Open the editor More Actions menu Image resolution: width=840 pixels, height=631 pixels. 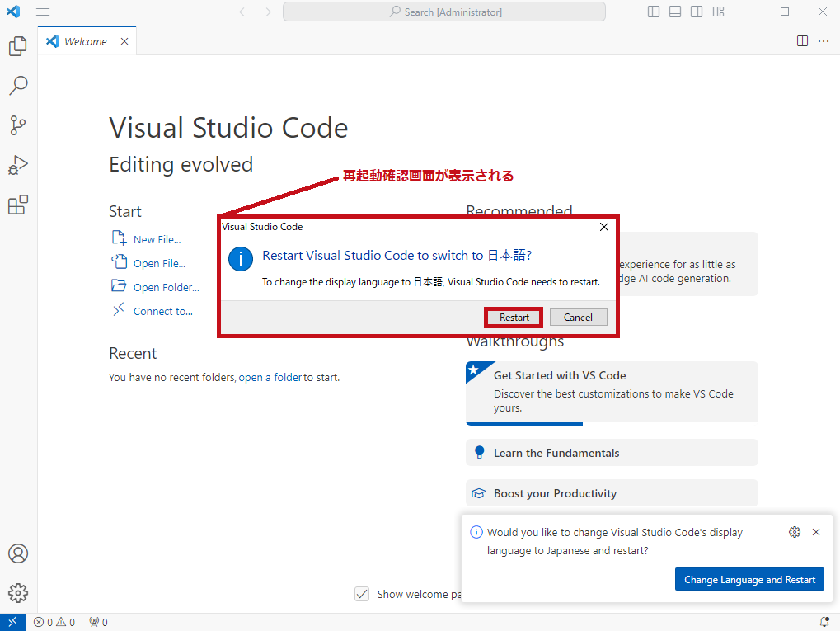click(x=824, y=41)
